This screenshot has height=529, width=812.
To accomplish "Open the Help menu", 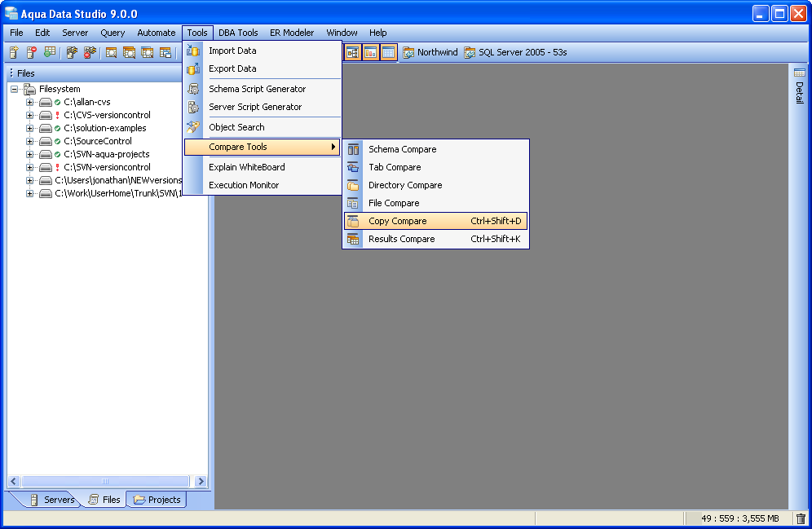I will 378,33.
